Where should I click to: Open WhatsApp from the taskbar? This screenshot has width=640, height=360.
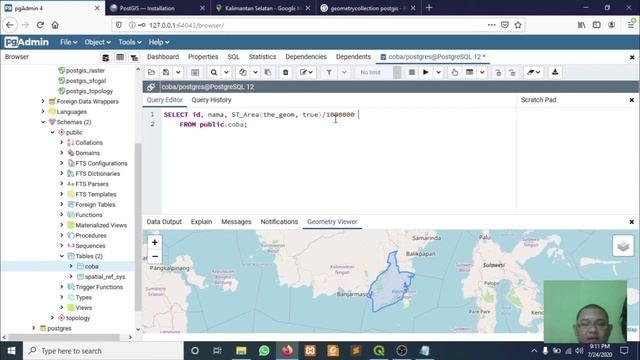[x=264, y=351]
